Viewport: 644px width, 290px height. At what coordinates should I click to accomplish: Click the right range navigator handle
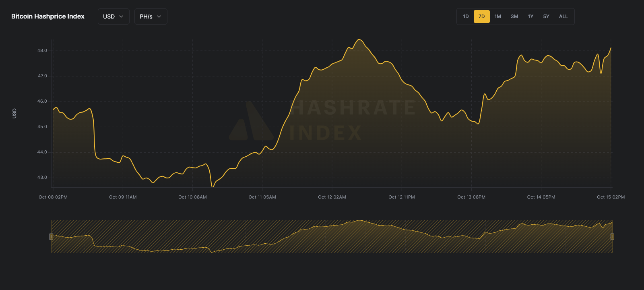tap(612, 236)
